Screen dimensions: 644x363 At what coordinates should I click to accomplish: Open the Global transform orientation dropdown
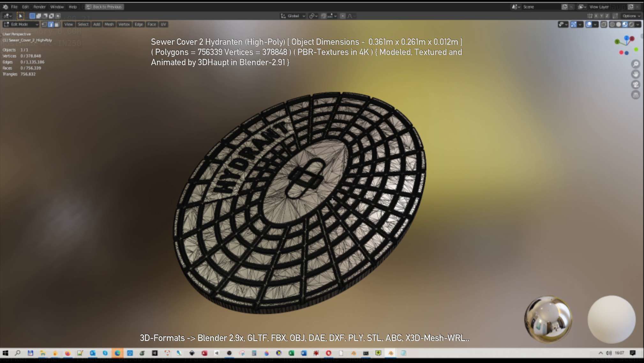pos(293,16)
